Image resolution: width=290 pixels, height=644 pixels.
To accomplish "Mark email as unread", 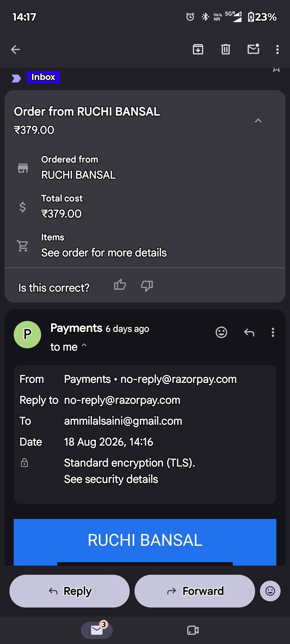I will (x=253, y=49).
